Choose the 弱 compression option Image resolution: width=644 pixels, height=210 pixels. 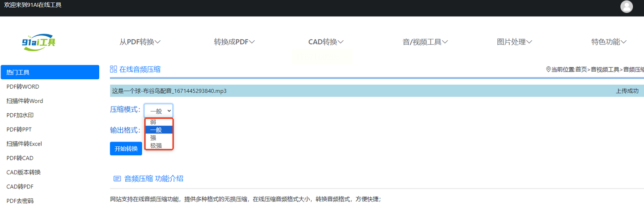point(159,122)
